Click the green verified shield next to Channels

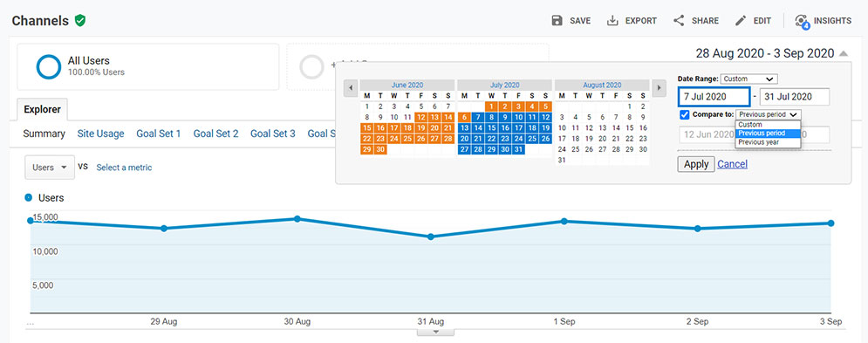pos(80,20)
